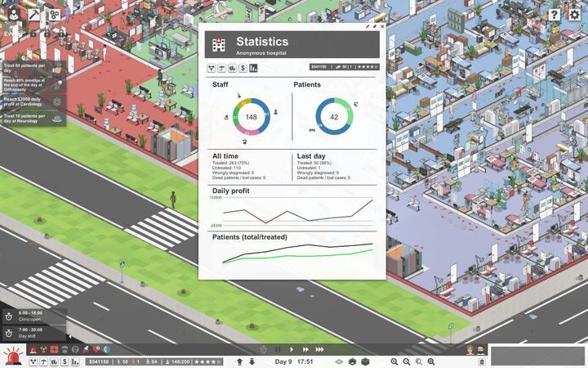The width and height of the screenshot is (588, 368).
Task: Click Statistics panel status summary bar
Action: click(x=345, y=67)
